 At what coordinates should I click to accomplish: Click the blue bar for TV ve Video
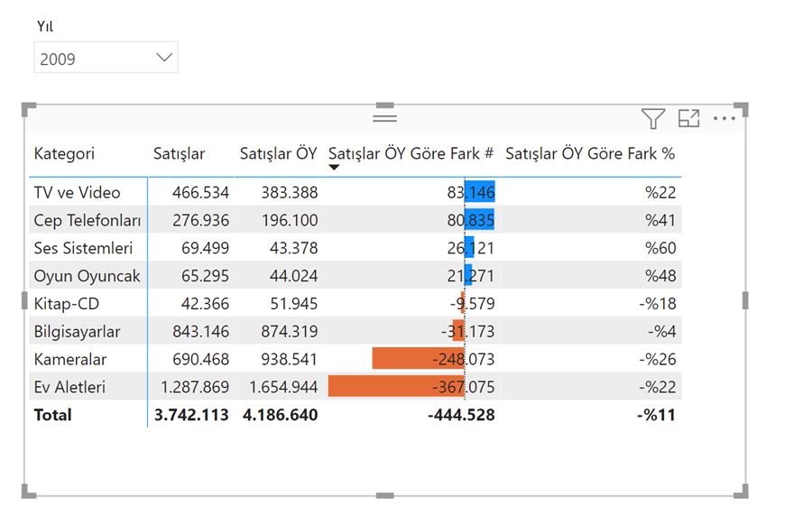click(480, 192)
